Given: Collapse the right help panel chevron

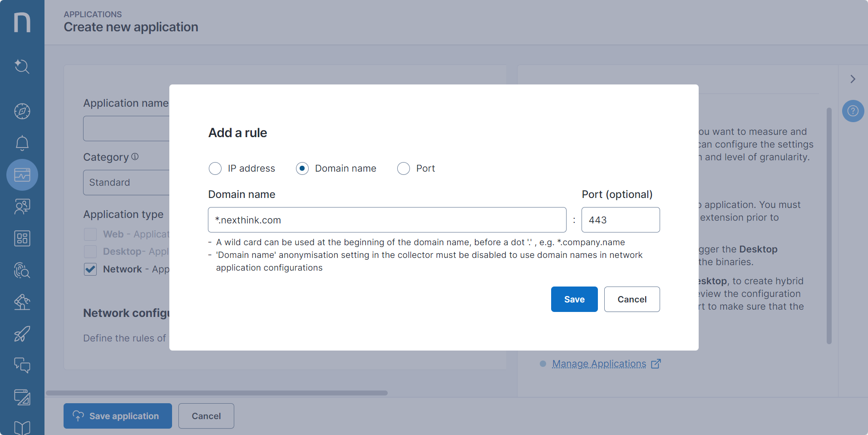Looking at the screenshot, I should 853,79.
